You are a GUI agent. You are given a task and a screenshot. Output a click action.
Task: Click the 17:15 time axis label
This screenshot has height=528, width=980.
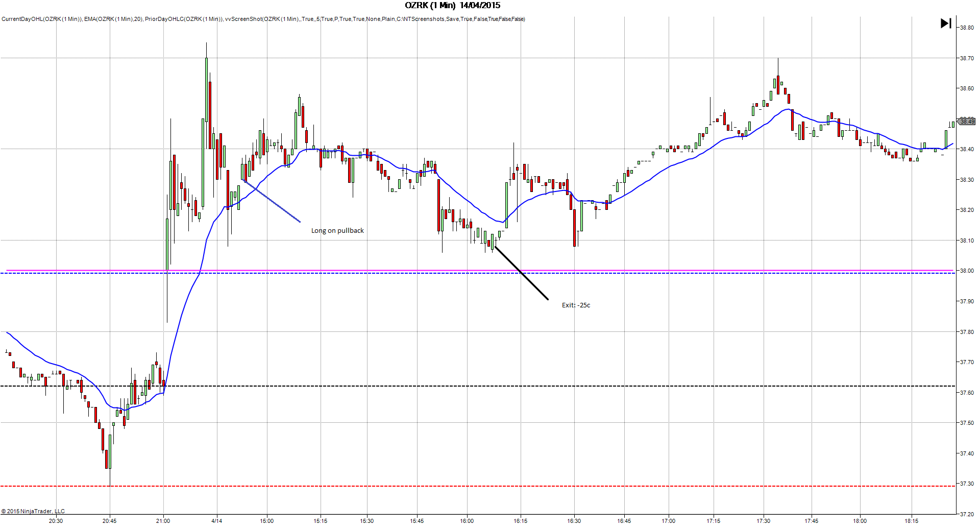714,521
